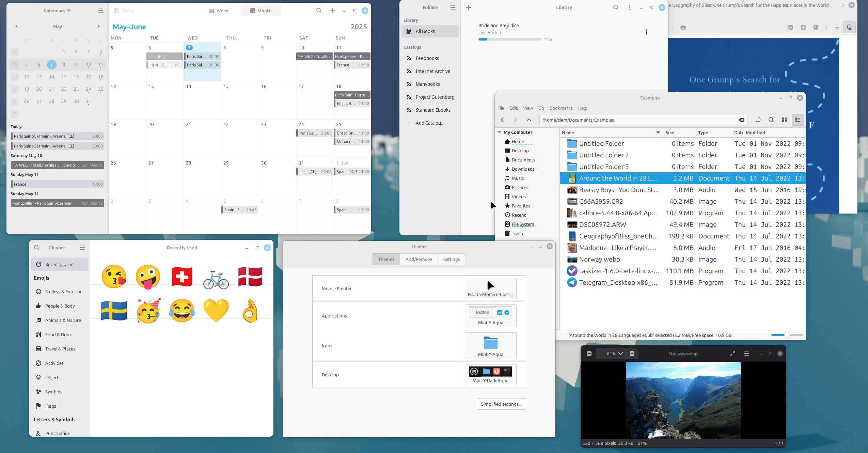Click the Simplified settings button
868x453 pixels.
click(501, 404)
